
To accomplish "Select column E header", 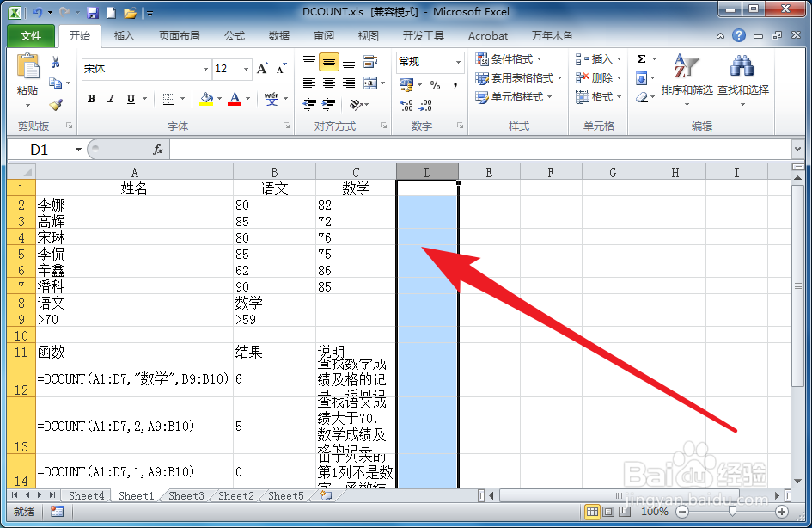I will tap(489, 173).
